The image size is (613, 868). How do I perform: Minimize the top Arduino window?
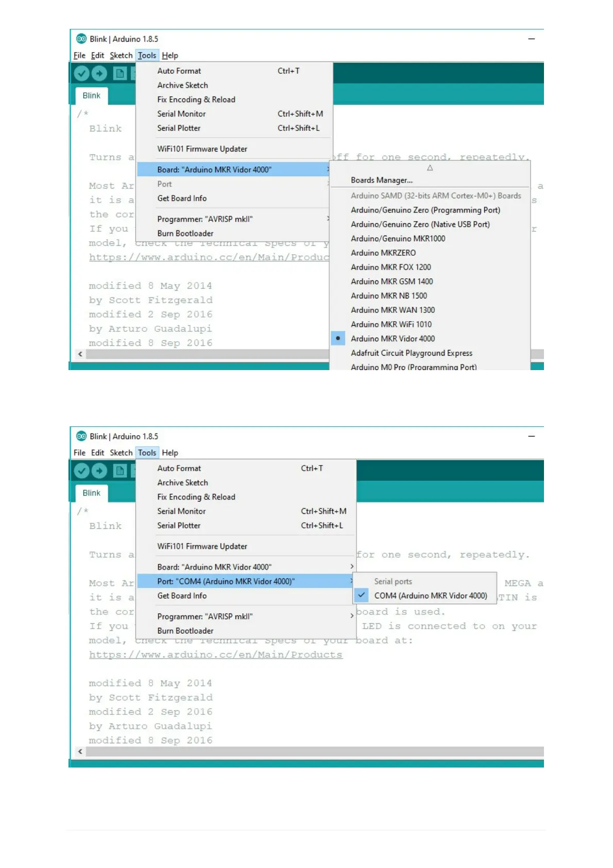[x=532, y=39]
